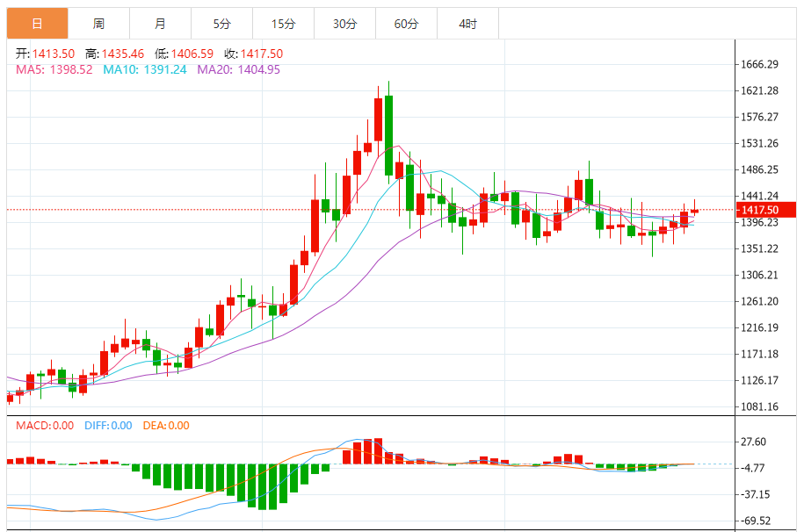Click the MACD indicator label
The image size is (804, 532).
pyautogui.click(x=45, y=426)
